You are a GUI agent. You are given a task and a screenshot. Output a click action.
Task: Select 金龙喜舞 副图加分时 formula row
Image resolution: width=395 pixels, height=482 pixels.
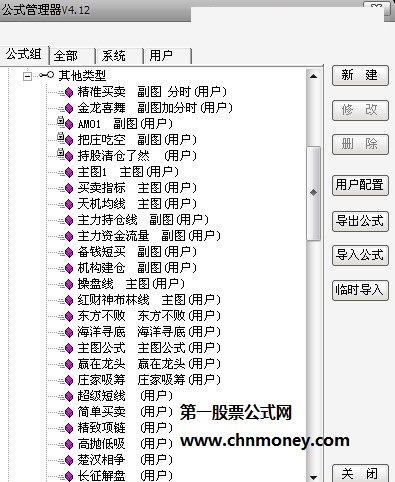pos(155,108)
